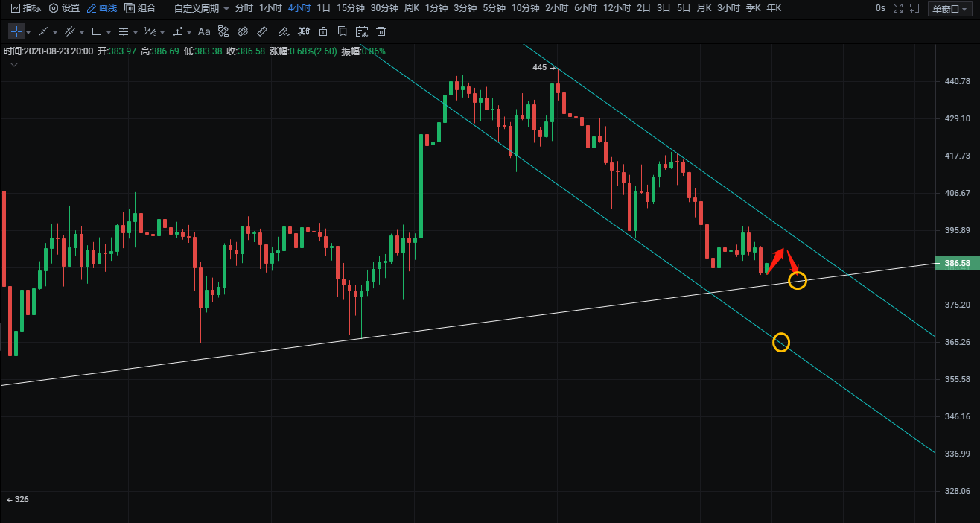Select the rectangle shape drawing tool

97,32
